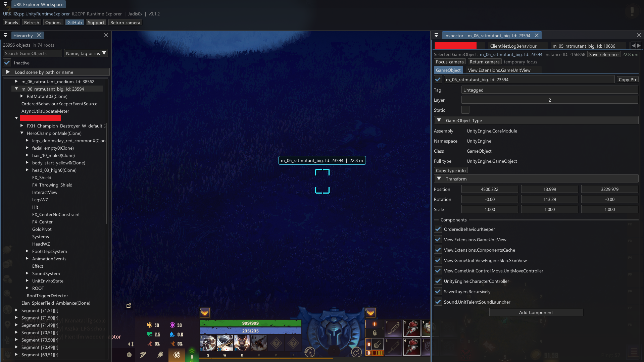Click the resize arrows icon near stats

tap(131, 344)
